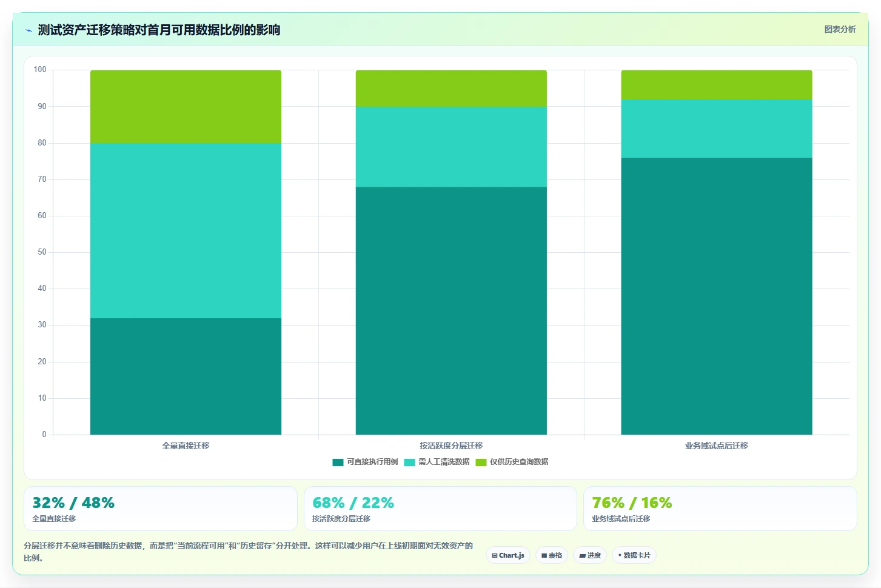The height and width of the screenshot is (588, 881).
Task: Click the 全量直接迁移 green bar segment
Action: click(x=186, y=107)
